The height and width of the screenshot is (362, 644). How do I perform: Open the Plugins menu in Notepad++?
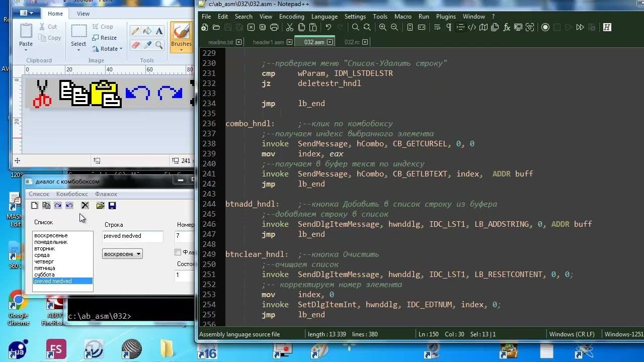coord(446,17)
